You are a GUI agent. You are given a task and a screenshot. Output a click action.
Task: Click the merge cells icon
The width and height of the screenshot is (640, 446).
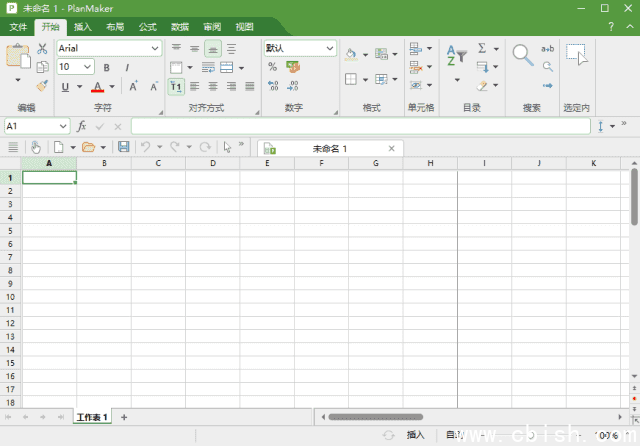[x=227, y=67]
